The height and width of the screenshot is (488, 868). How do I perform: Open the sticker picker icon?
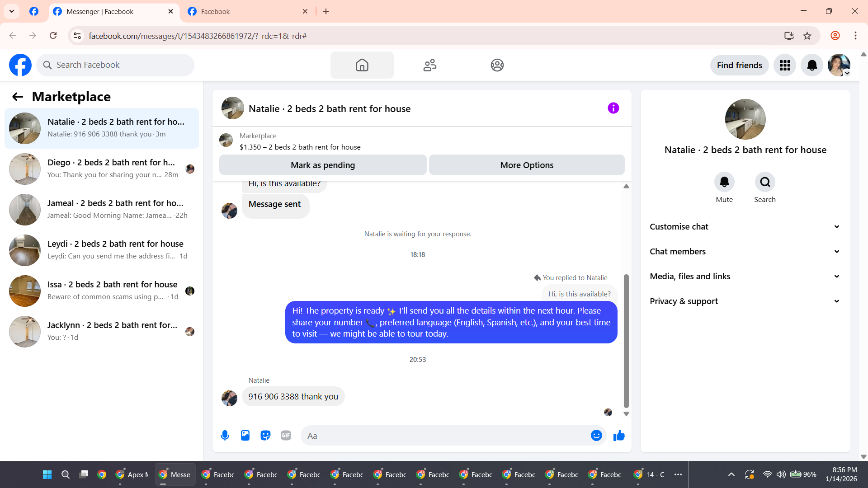pyautogui.click(x=265, y=436)
